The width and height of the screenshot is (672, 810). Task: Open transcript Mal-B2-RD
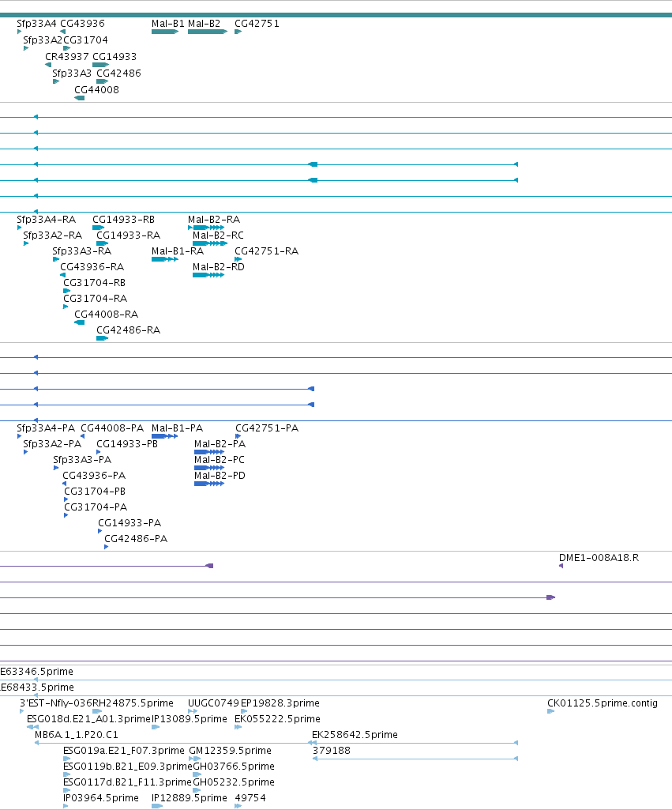click(x=208, y=275)
